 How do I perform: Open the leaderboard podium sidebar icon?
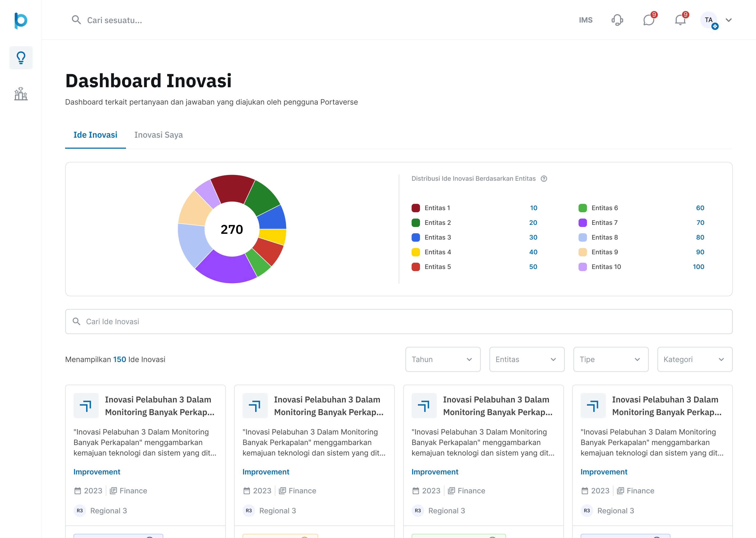(x=21, y=94)
